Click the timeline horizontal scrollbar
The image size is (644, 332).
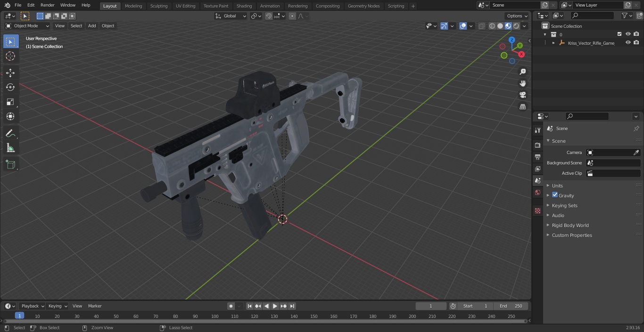pyautogui.click(x=265, y=321)
